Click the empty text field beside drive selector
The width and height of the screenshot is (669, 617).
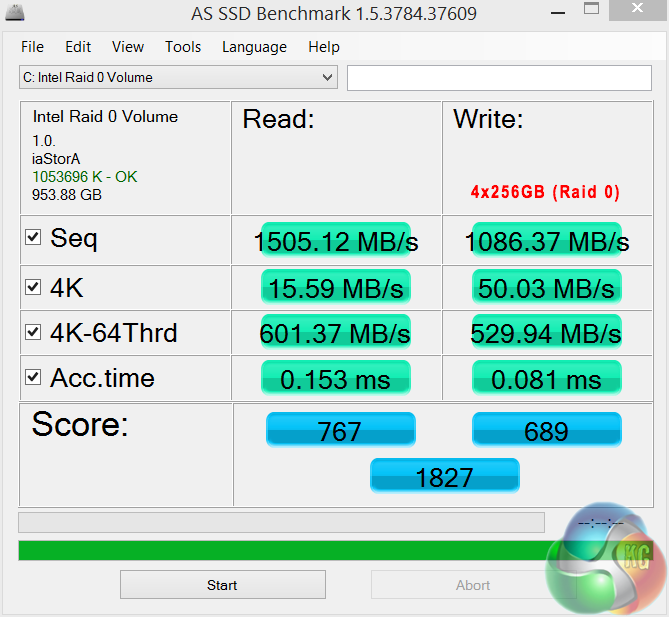coord(499,78)
